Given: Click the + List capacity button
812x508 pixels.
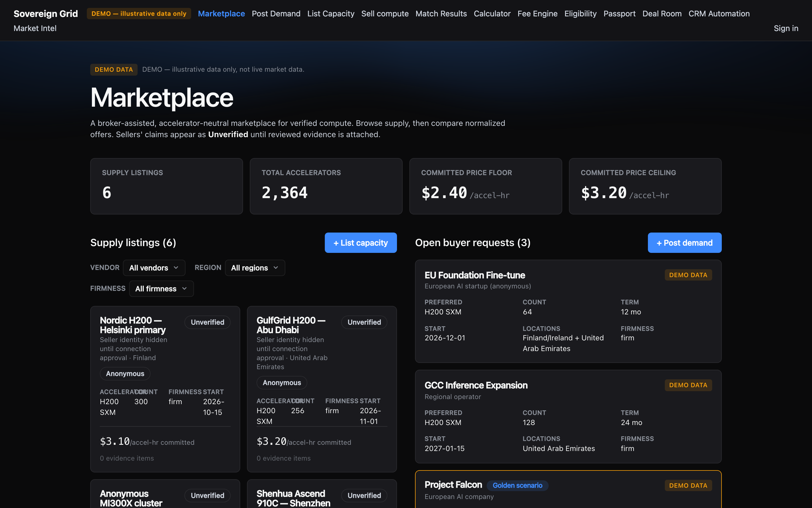Looking at the screenshot, I should (x=361, y=243).
